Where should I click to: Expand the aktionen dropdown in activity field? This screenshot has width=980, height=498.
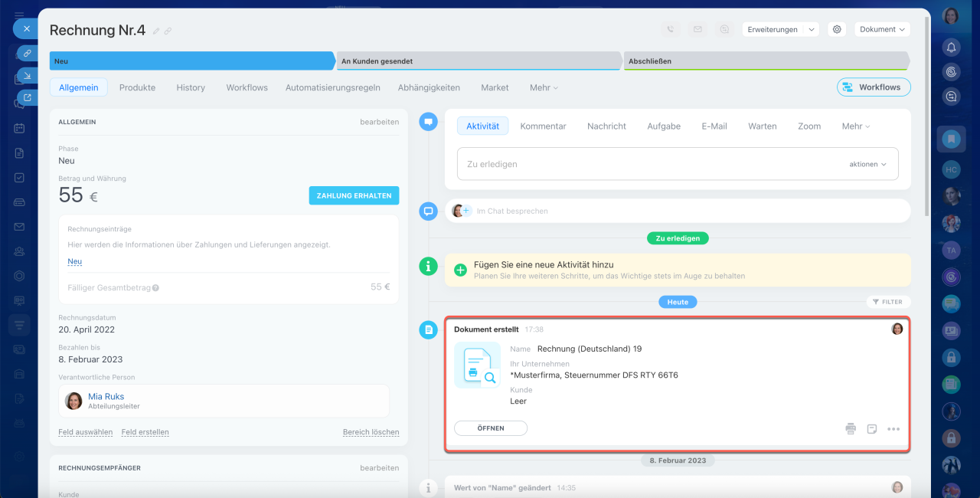867,164
